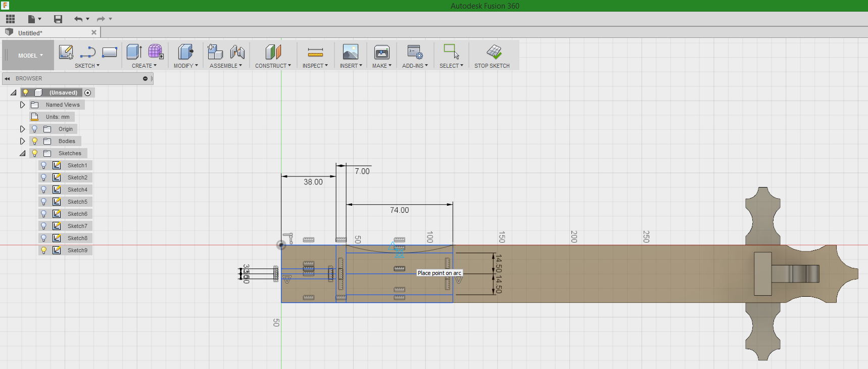Click the Insert image icon
Viewport: 868px width, 369px height.
point(351,52)
